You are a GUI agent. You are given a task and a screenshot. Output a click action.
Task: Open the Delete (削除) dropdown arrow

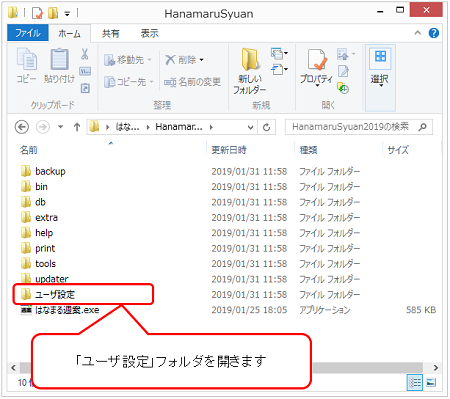point(202,60)
